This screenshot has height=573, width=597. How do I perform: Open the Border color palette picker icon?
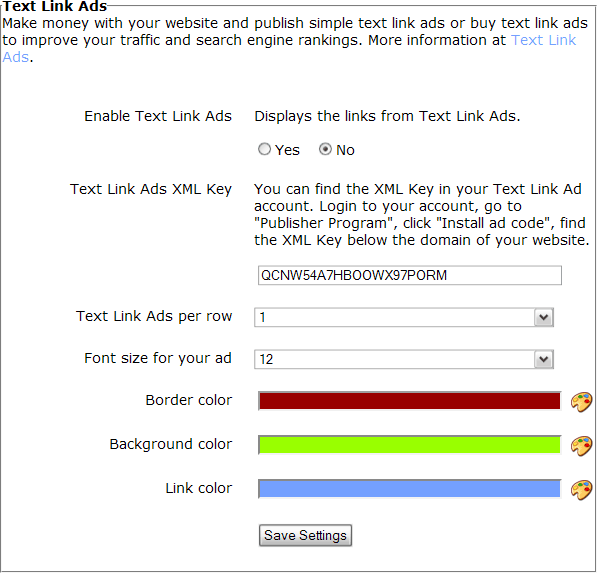pos(581,402)
